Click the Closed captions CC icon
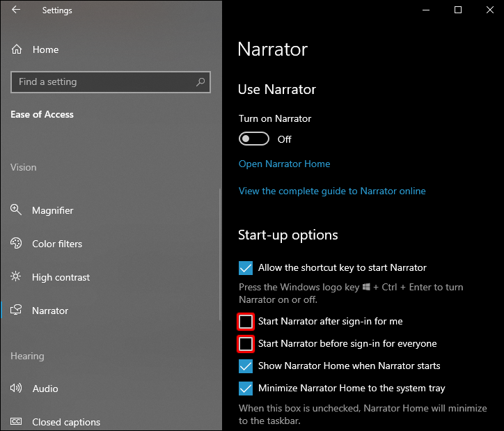The width and height of the screenshot is (504, 431). tap(17, 422)
